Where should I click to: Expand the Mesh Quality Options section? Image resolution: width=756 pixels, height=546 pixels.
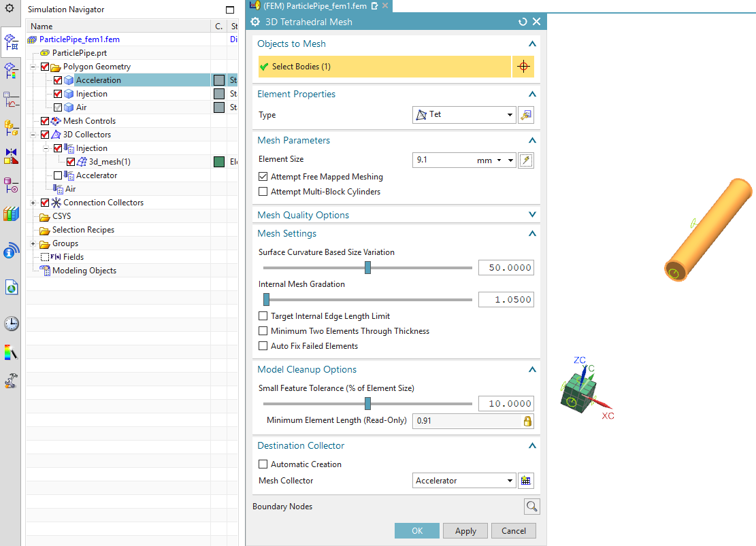tap(532, 215)
